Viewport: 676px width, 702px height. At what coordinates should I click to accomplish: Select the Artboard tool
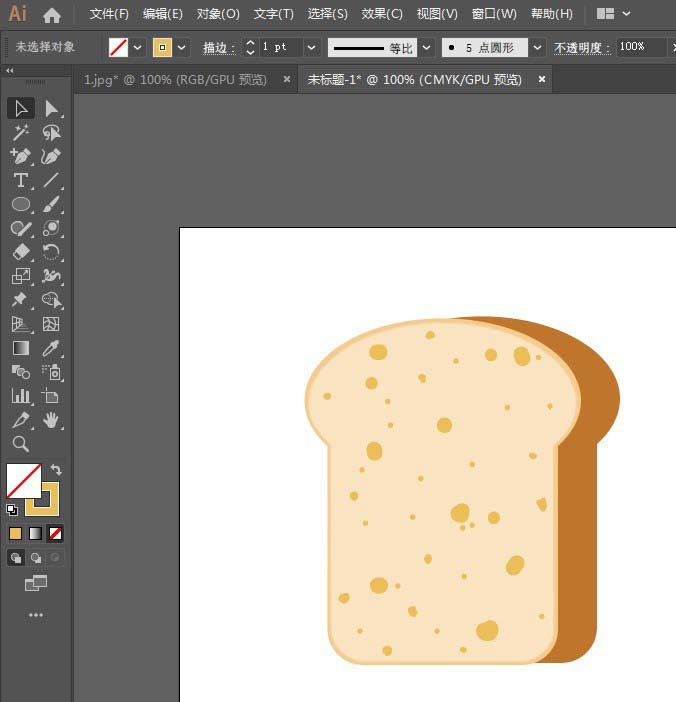click(51, 396)
